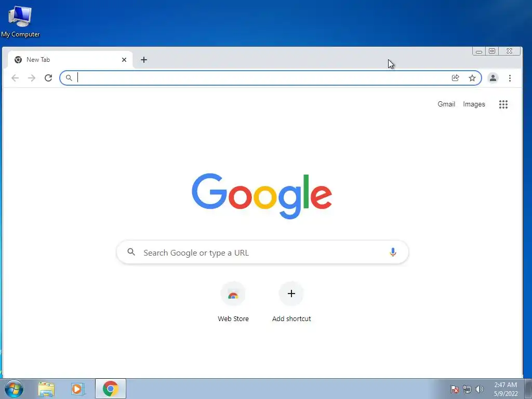Minimize the Chrome window
Screen dimensions: 532x399
pos(478,51)
